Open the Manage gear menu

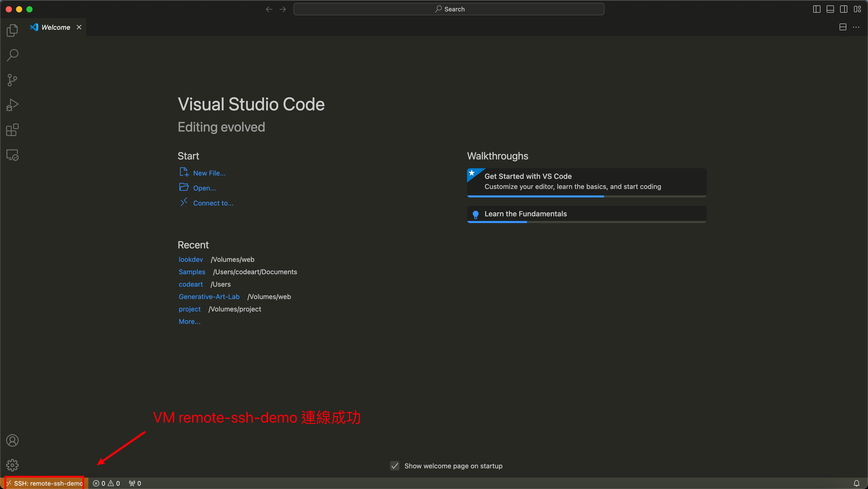(12, 465)
